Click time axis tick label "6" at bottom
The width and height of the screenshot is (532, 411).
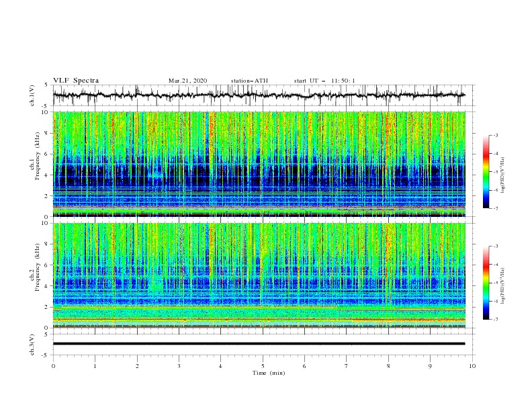(304, 366)
